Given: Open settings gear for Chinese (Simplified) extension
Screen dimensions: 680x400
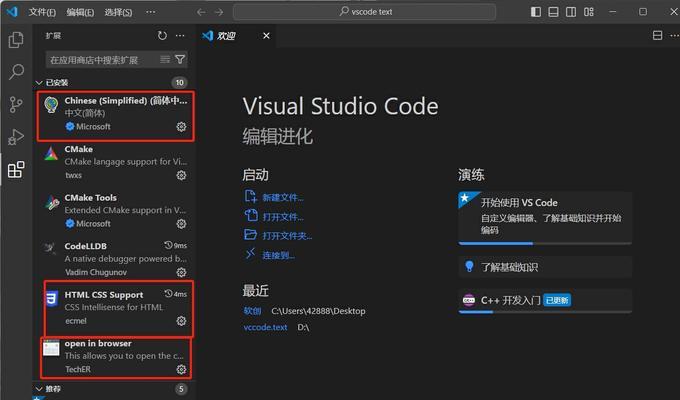Looking at the screenshot, I should (181, 127).
